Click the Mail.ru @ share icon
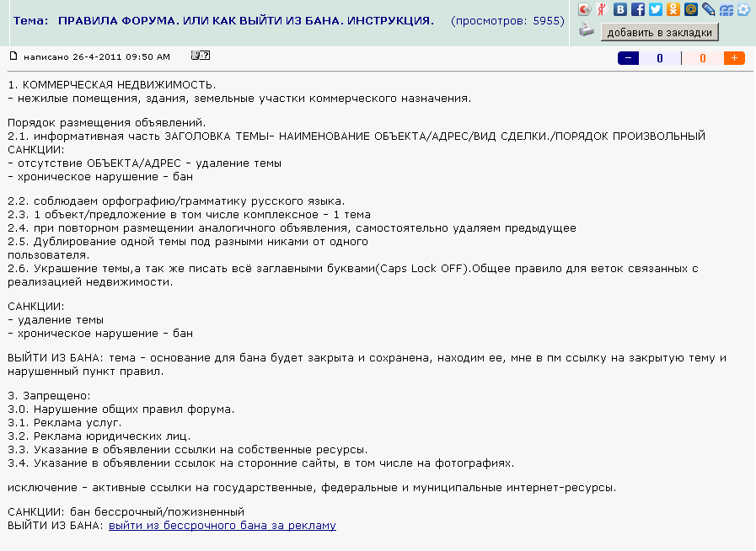The image size is (756, 551). point(690,10)
